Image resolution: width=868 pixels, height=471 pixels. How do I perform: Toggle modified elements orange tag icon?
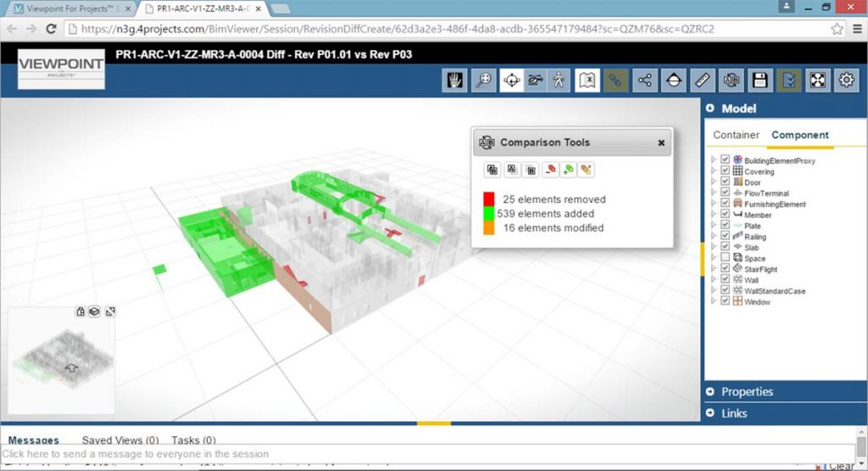(587, 170)
